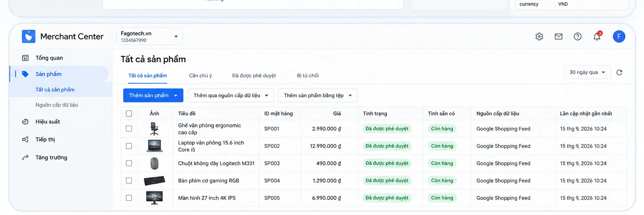Viewport: 644px width, 215px height.
Task: Click the Nguồn cấp dữ liệu column header
Action: pos(498,113)
